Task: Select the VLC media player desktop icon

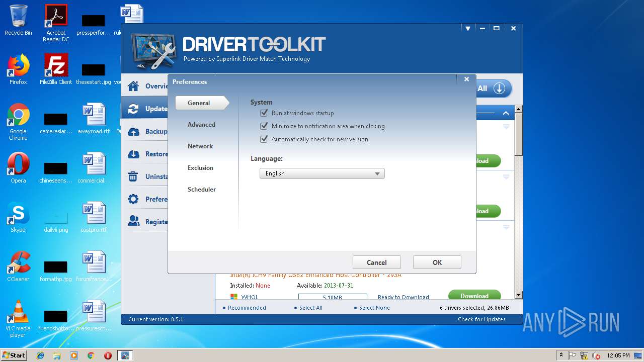Action: (x=18, y=319)
